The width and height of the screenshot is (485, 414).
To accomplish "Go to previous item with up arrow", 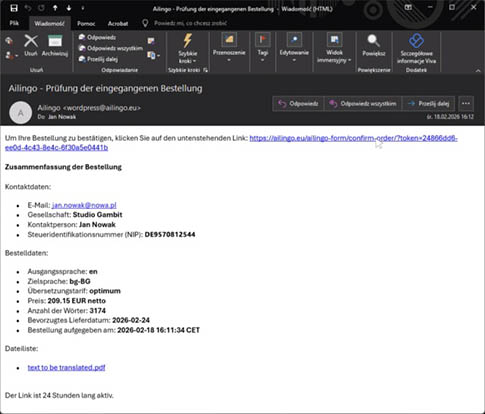I will (x=55, y=8).
